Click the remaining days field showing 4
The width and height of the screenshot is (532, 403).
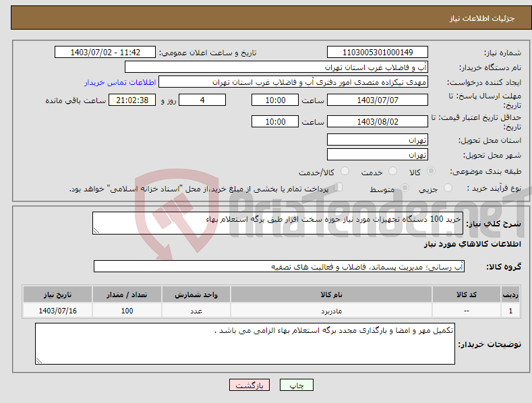[202, 100]
